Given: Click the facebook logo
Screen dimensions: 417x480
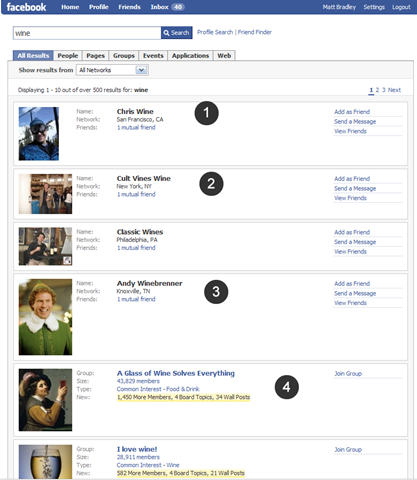Looking at the screenshot, I should pyautogui.click(x=26, y=7).
